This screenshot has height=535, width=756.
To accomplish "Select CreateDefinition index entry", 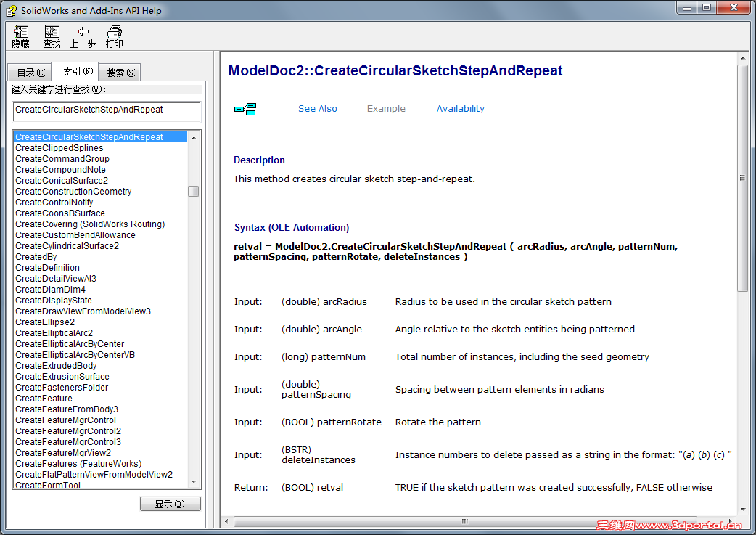I will point(47,268).
